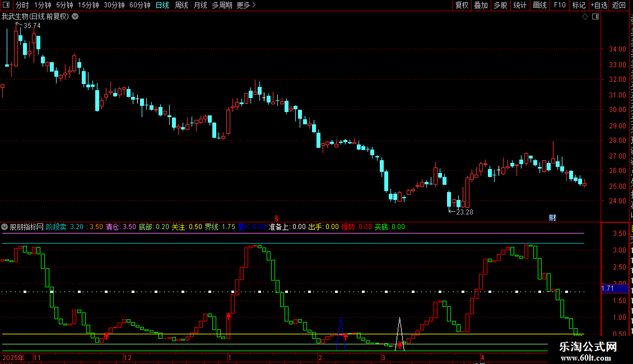Click the 股朋指标网 indicator name
This screenshot has height=364, width=633.
tap(27, 227)
